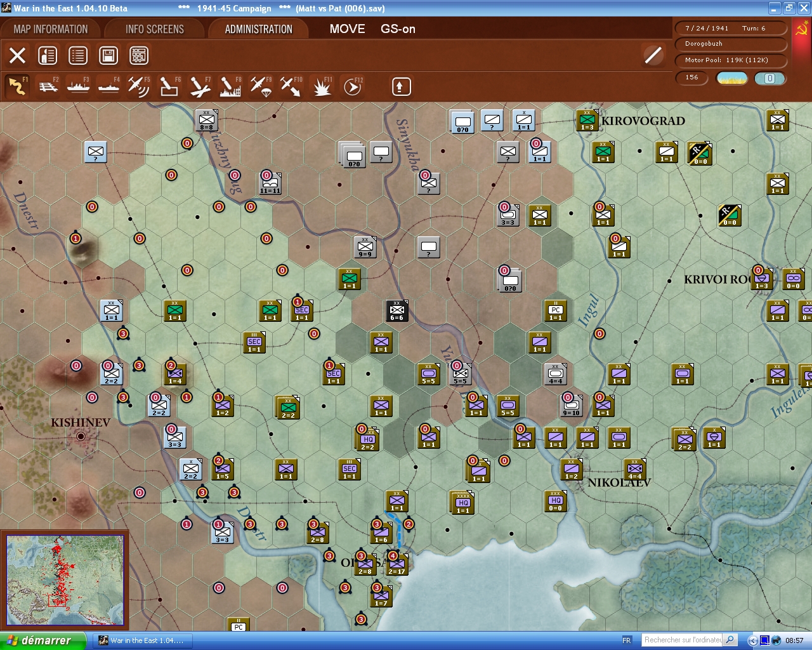The height and width of the screenshot is (650, 812).
Task: Click the War in the East taskbar button
Action: [x=141, y=640]
